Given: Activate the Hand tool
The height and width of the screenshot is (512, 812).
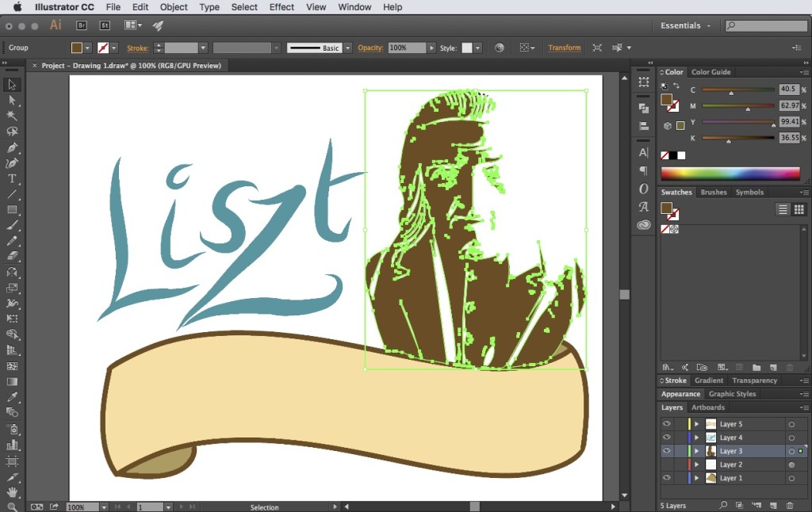Looking at the screenshot, I should [x=12, y=492].
